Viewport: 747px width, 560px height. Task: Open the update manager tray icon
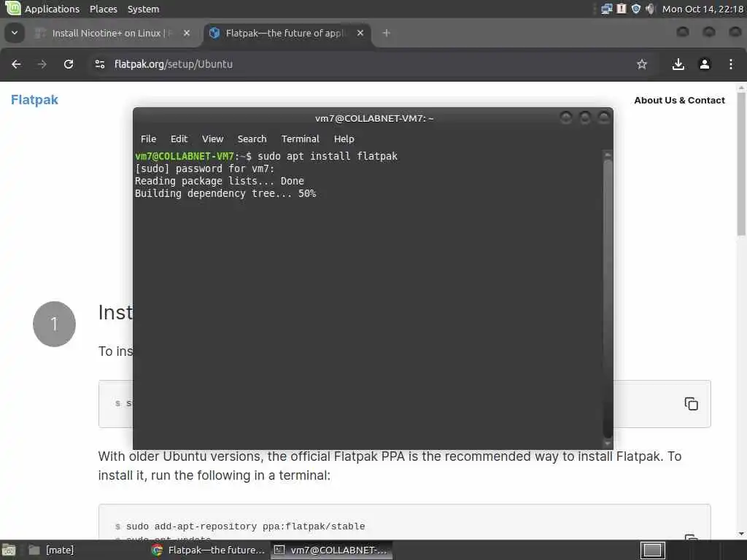click(x=622, y=9)
